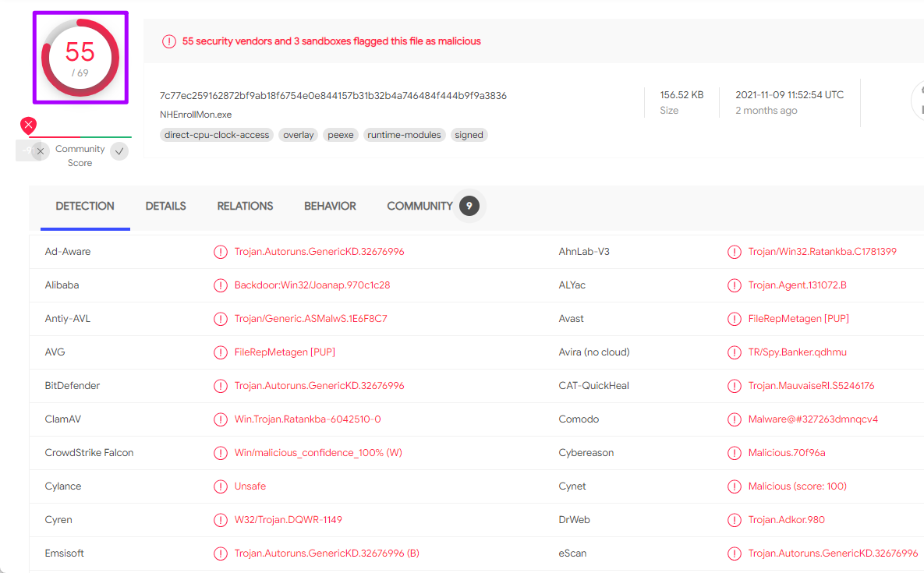Click the ClamAV detection alert icon
The height and width of the screenshot is (573, 924).
[221, 420]
